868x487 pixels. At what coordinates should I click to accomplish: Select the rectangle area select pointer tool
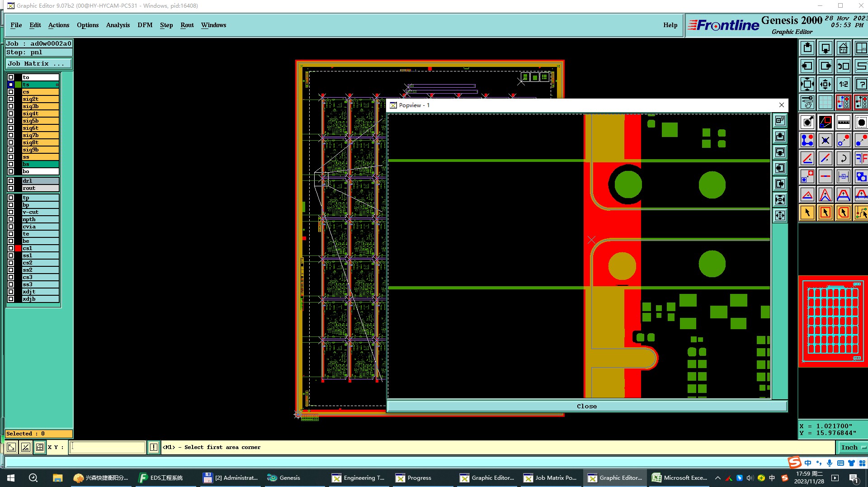826,213
